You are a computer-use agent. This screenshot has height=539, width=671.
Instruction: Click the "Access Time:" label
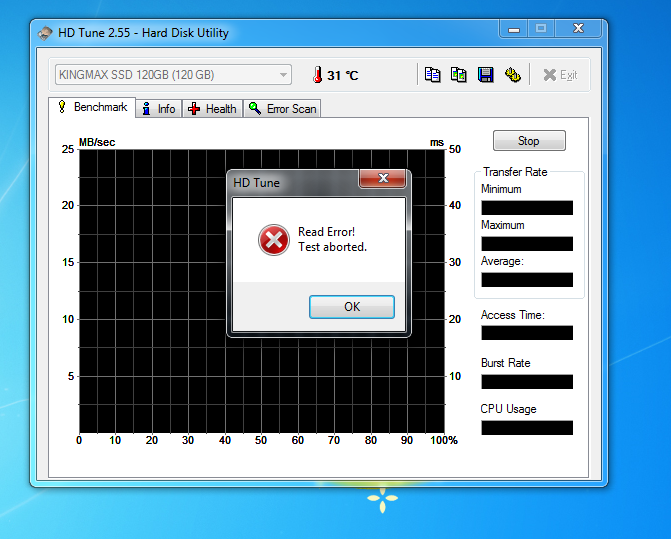pyautogui.click(x=513, y=315)
